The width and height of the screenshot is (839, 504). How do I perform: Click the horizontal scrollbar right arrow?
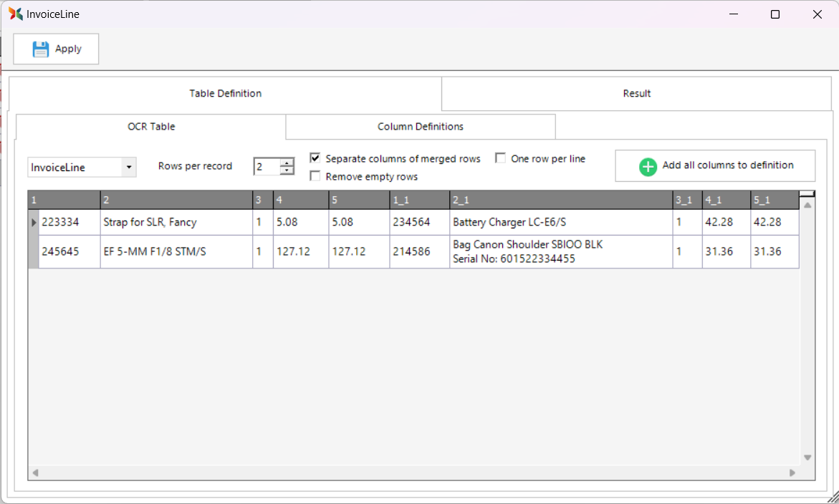pyautogui.click(x=792, y=472)
